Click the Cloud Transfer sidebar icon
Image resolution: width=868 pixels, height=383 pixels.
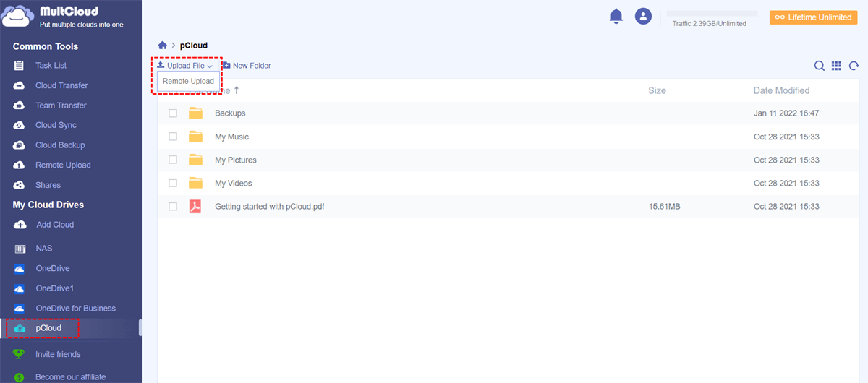tap(20, 85)
